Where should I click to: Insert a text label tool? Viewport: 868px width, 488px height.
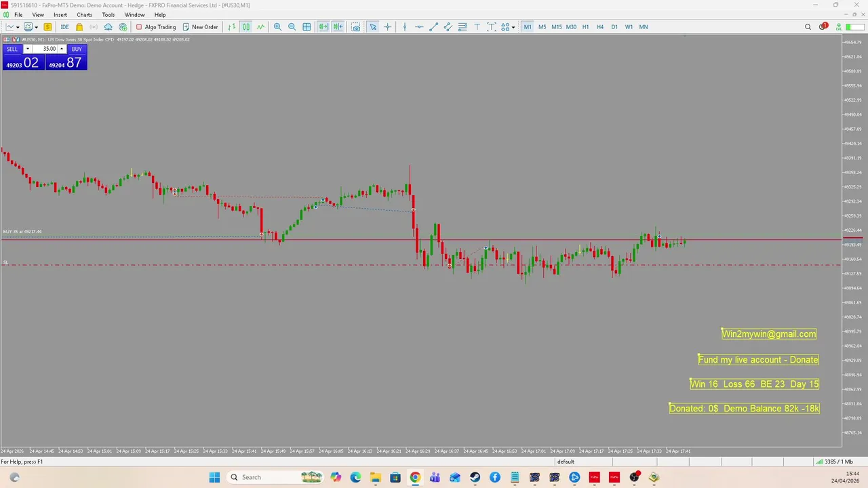click(492, 27)
